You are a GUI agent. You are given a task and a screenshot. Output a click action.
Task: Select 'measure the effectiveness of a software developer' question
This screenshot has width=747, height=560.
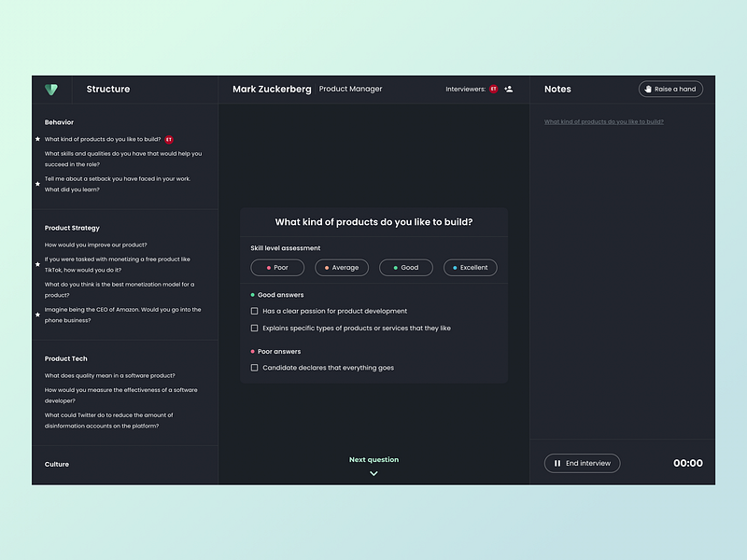pos(121,396)
